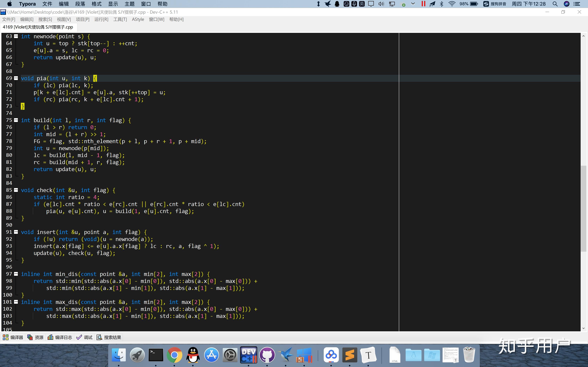The image size is (588, 367).
Task: Open Sublime Text from the Dock
Action: (x=349, y=355)
